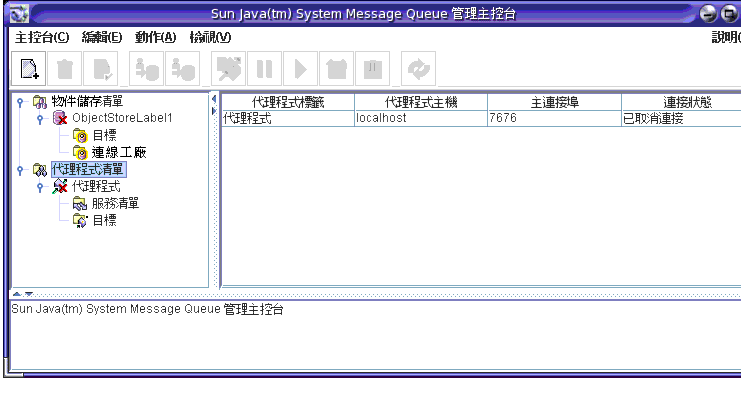Select 服務清單 in the tree
This screenshot has height=413, width=741.
[115, 204]
